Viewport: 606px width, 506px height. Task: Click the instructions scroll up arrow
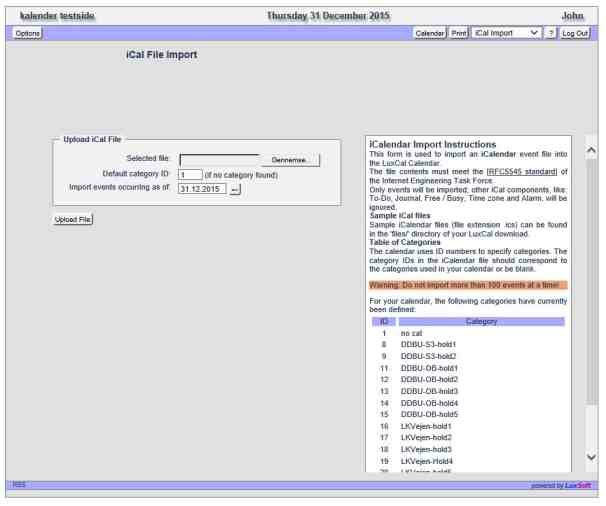coord(591,150)
